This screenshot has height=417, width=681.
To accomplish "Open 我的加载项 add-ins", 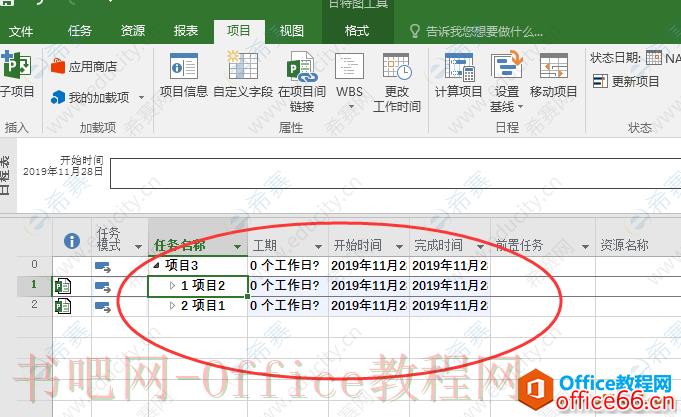I will pos(91,97).
